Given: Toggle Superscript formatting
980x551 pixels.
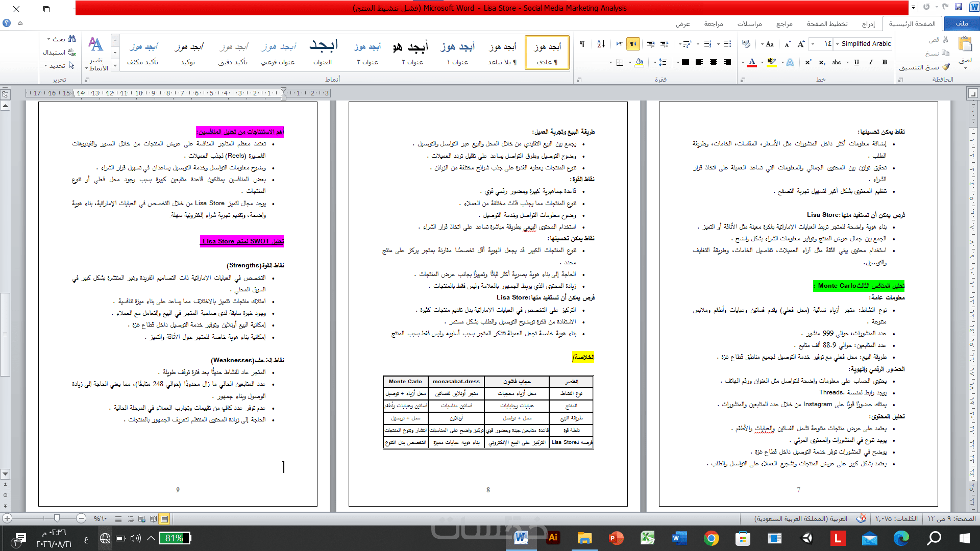Looking at the screenshot, I should click(808, 62).
